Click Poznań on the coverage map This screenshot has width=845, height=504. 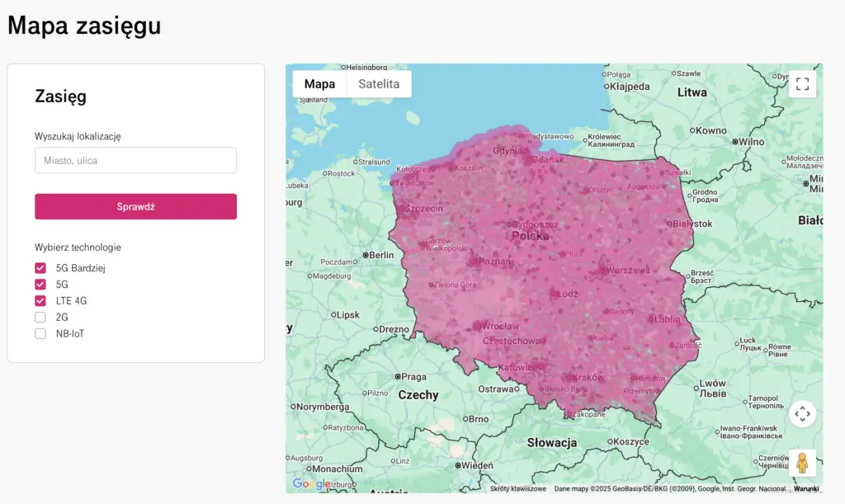493,261
